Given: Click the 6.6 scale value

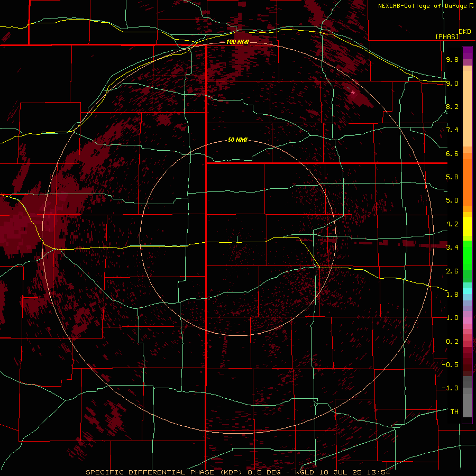Looking at the screenshot, I should tap(452, 153).
